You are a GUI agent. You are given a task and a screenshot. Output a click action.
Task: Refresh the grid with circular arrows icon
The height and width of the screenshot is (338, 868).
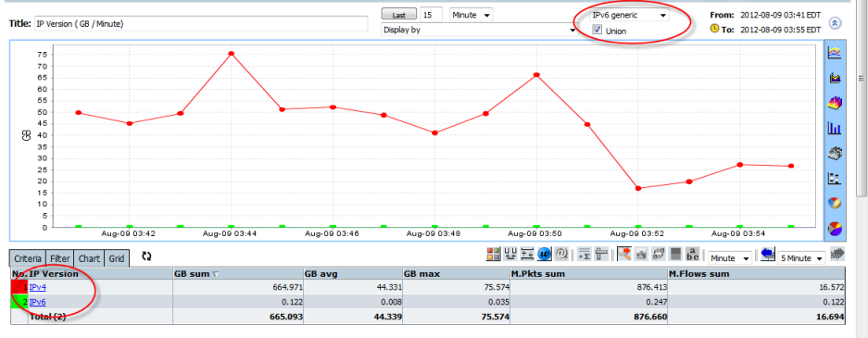pyautogui.click(x=146, y=257)
